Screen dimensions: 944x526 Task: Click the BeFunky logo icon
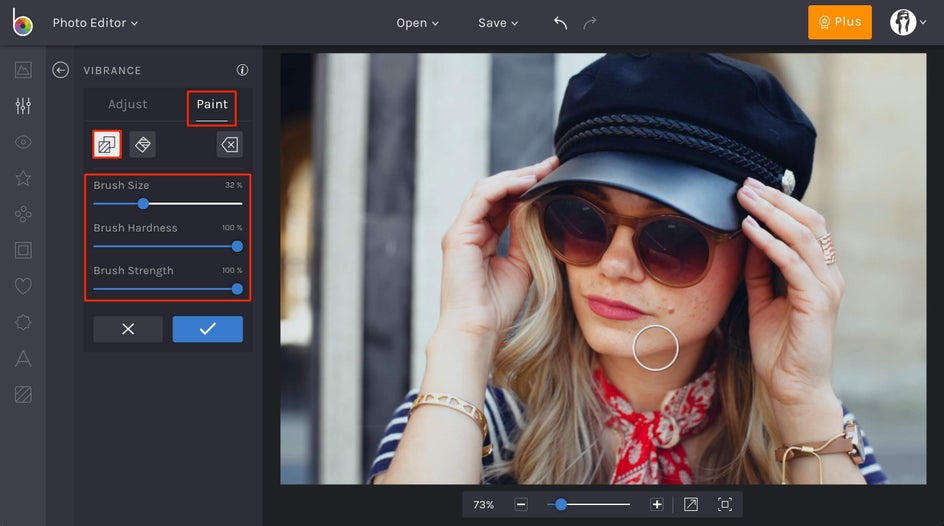tap(22, 23)
